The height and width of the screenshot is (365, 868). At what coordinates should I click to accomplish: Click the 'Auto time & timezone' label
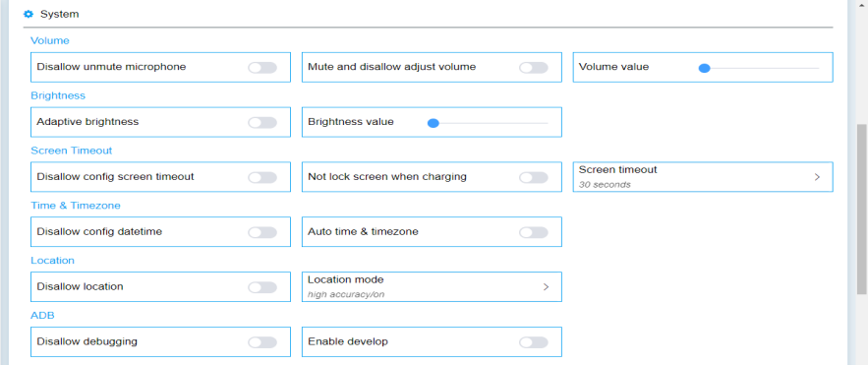click(x=363, y=231)
